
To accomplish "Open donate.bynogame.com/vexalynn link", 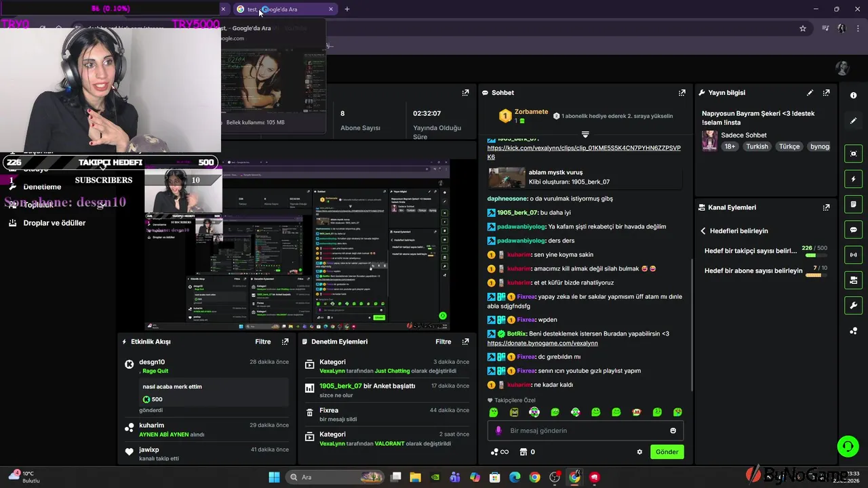I will 542,343.
